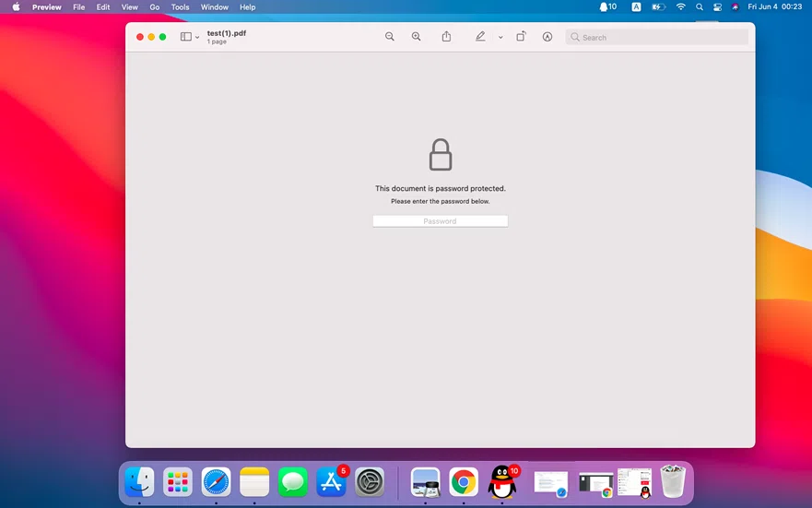812x508 pixels.
Task: Click the zoom out magnifier icon
Action: coord(390,37)
